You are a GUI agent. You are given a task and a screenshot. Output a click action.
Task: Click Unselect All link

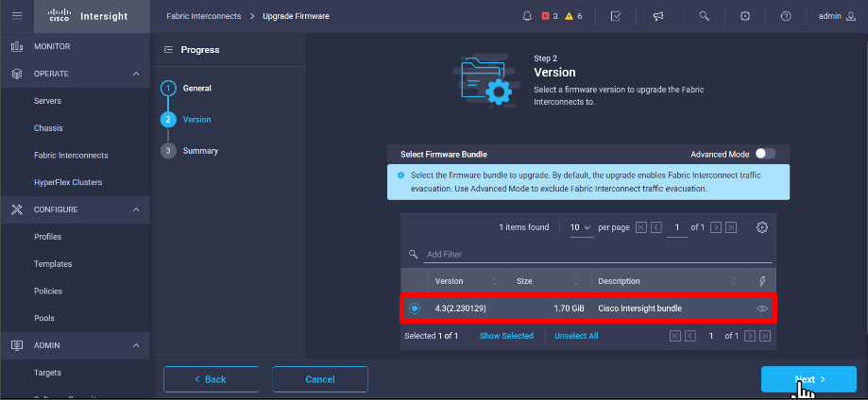click(x=576, y=336)
